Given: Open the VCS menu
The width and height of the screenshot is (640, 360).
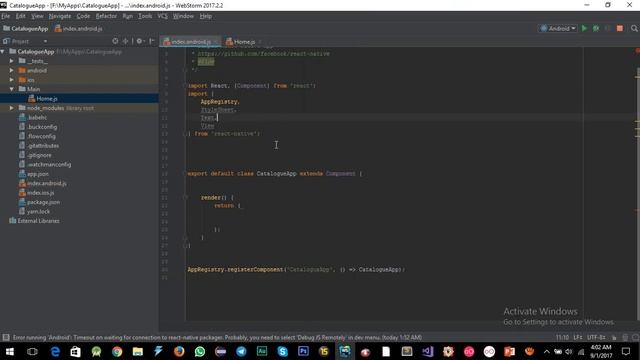Looking at the screenshot, I should click(162, 16).
